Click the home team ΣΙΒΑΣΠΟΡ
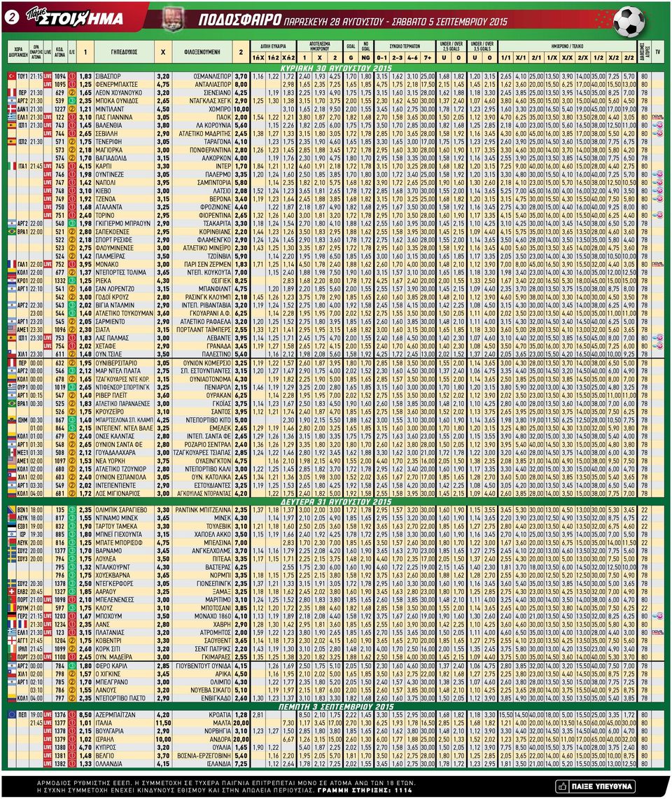 click(x=108, y=76)
